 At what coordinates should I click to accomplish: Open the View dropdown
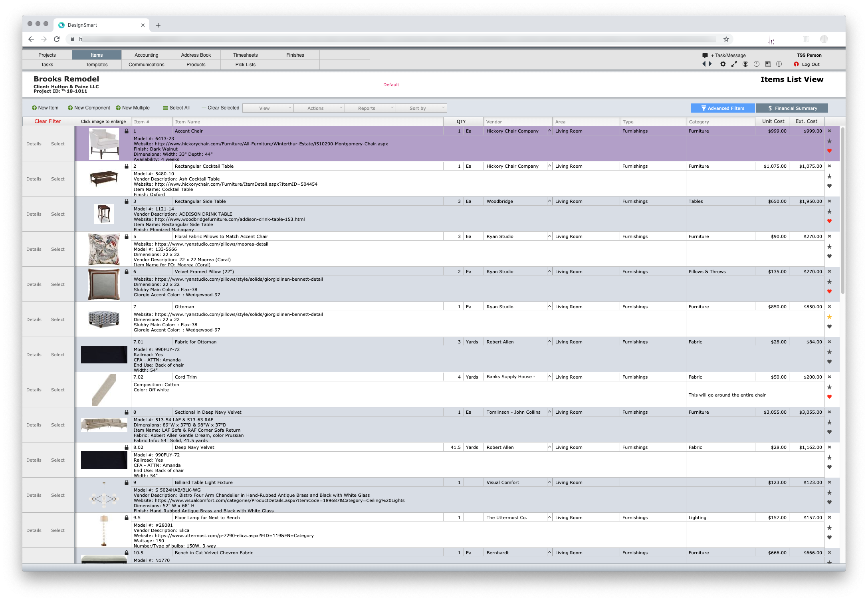click(x=268, y=108)
